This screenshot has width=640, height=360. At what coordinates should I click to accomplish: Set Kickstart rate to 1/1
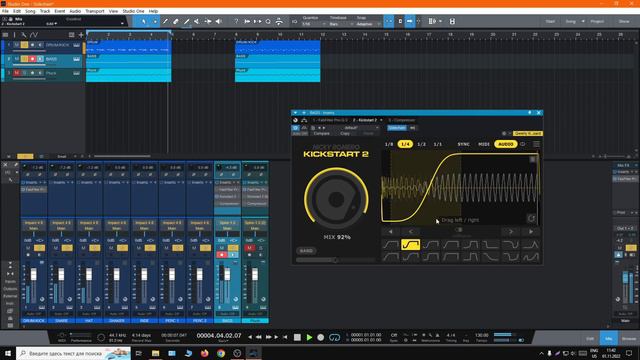(x=438, y=144)
